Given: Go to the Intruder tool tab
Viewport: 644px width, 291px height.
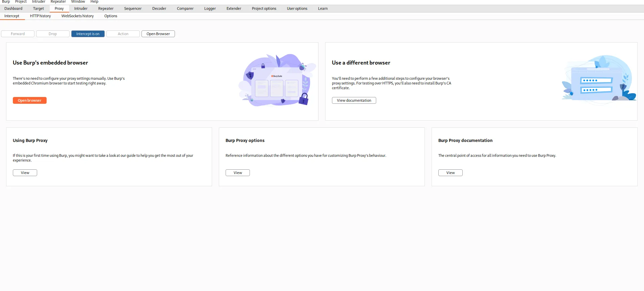Looking at the screenshot, I should (x=81, y=8).
